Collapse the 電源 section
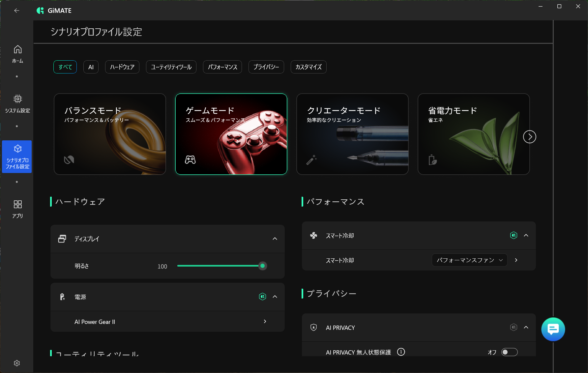 [275, 297]
